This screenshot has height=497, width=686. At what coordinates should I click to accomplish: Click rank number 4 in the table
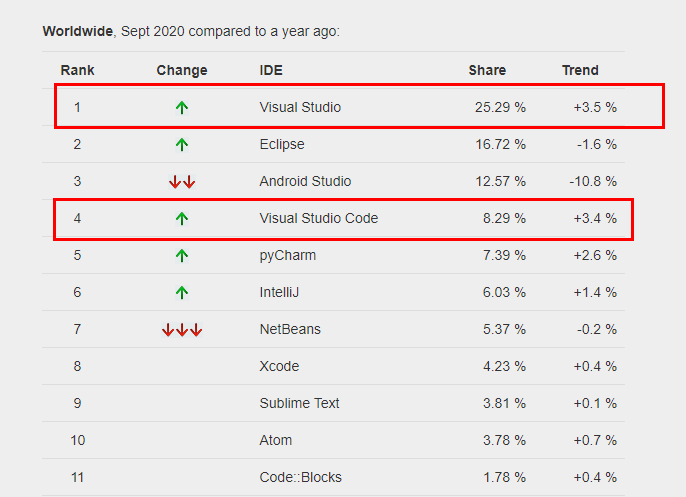tap(77, 218)
